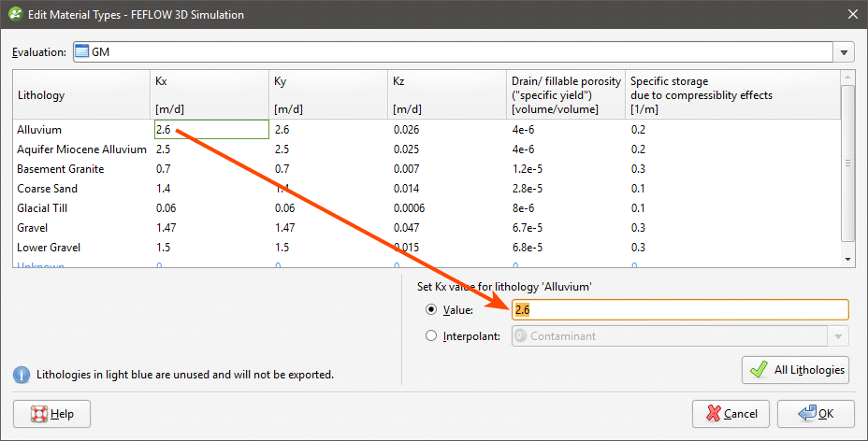868x441 pixels.
Task: Click the lifebuoy Help button
Action: point(52,413)
